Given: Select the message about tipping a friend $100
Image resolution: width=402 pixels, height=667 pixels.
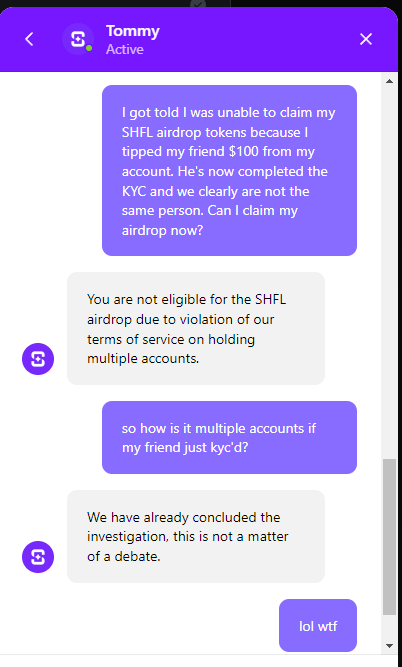Looking at the screenshot, I should point(229,171).
